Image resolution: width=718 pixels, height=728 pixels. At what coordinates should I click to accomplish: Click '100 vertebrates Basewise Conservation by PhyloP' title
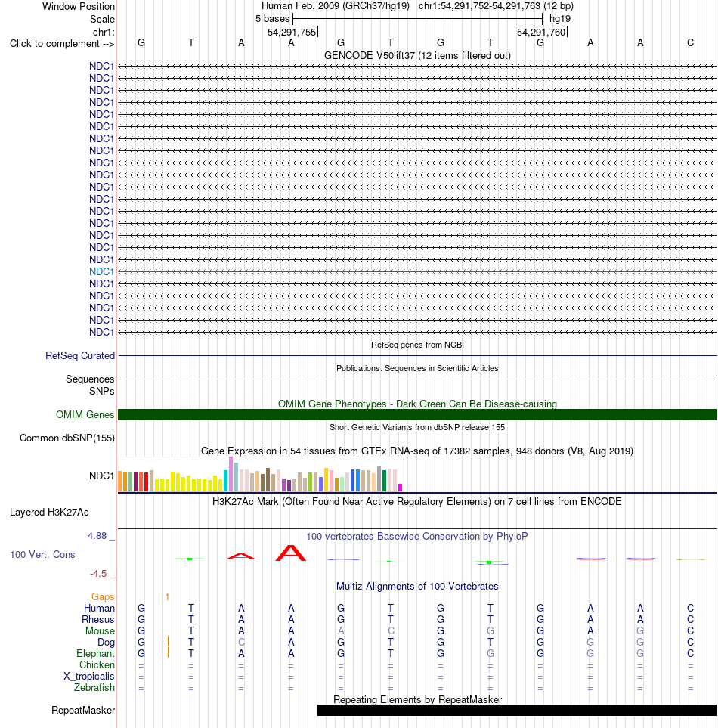point(417,536)
